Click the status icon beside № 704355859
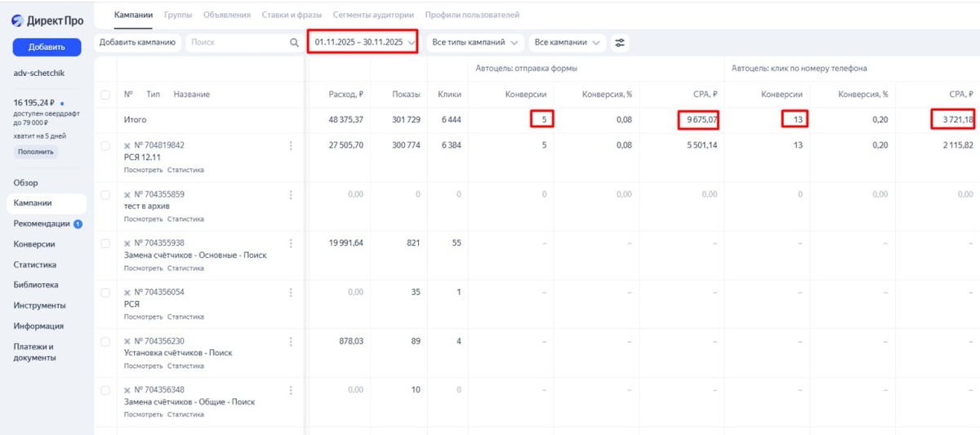 tap(127, 195)
